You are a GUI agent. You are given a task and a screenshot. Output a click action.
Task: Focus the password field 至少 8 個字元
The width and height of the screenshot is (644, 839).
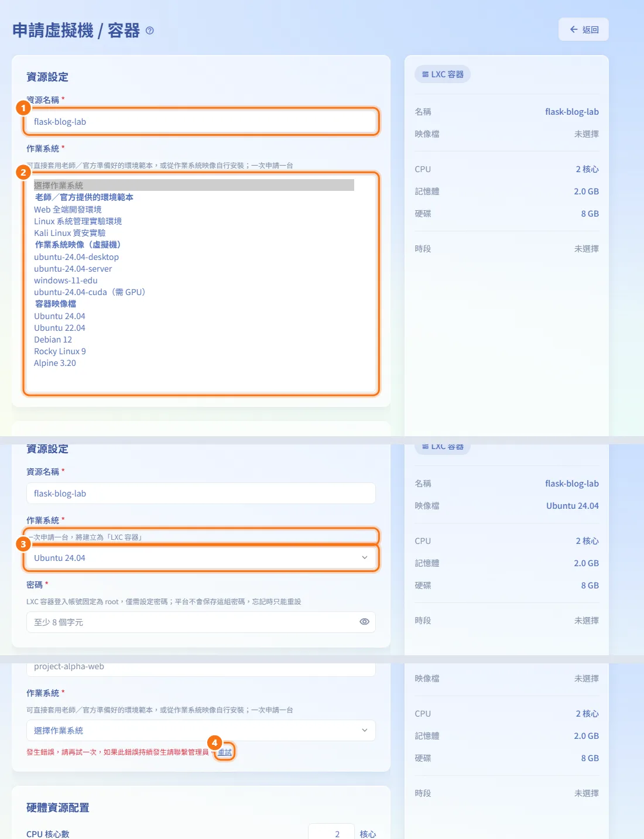(201, 622)
